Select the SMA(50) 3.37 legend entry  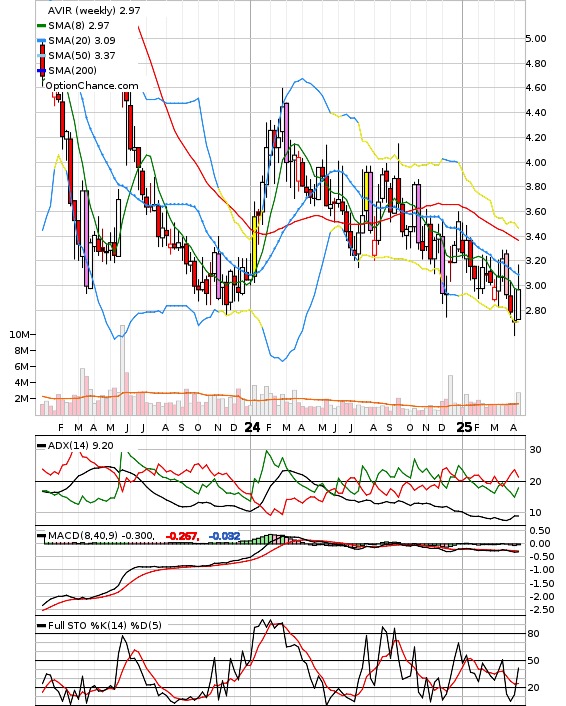82,55
